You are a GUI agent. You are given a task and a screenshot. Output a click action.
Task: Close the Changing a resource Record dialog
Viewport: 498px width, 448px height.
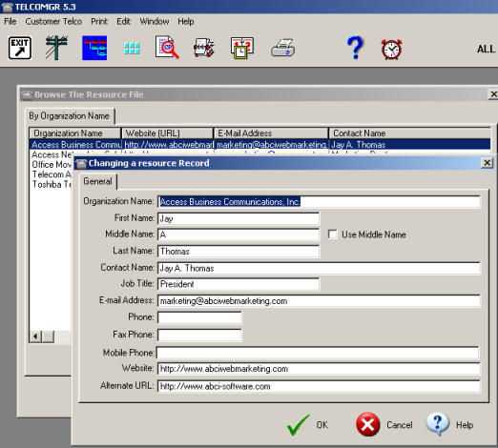[487, 163]
